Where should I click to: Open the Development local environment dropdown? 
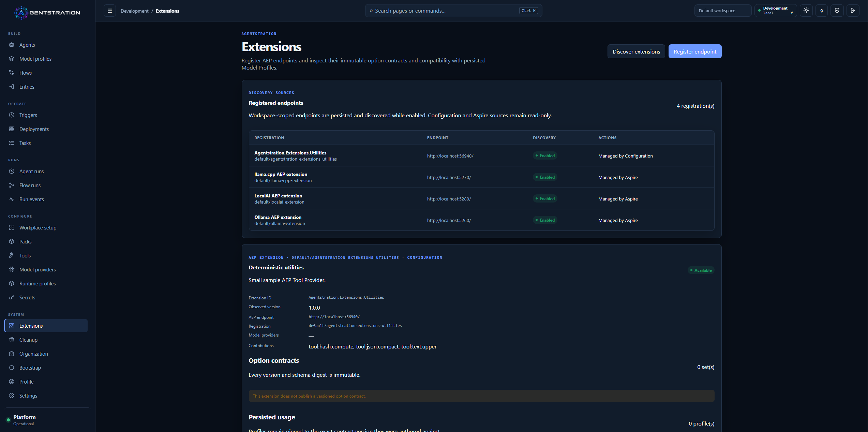click(776, 11)
